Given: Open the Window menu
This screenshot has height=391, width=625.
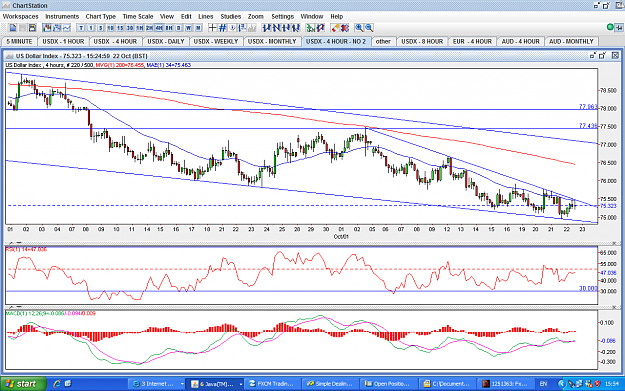Looking at the screenshot, I should tap(312, 16).
